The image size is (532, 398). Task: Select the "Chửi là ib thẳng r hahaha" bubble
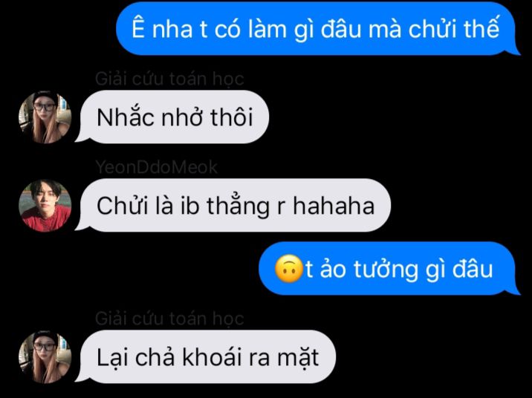point(233,206)
